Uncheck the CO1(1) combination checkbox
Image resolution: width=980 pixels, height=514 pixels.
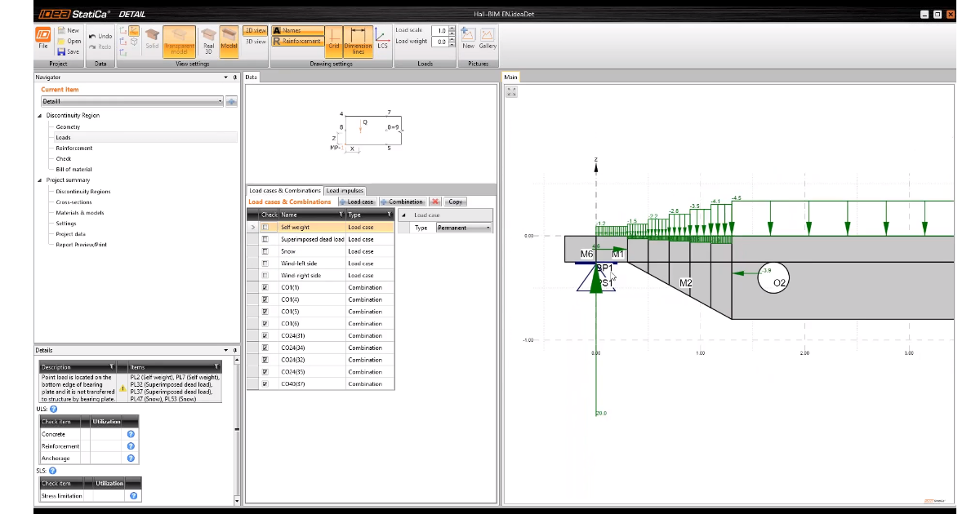pyautogui.click(x=265, y=288)
